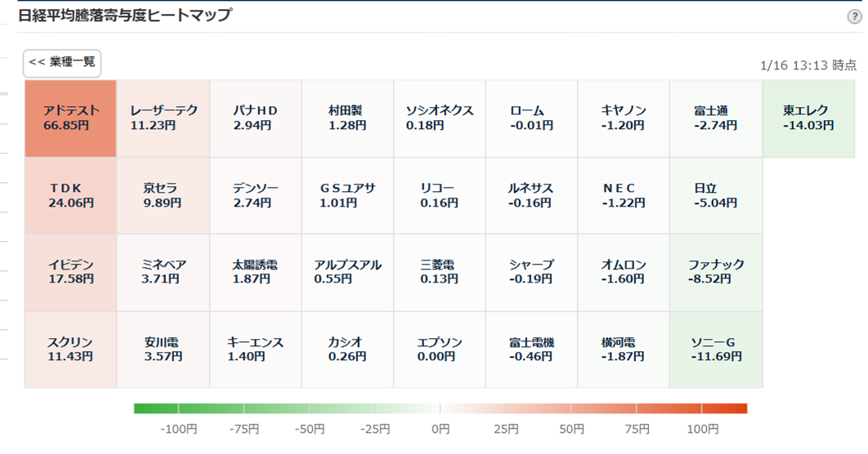Open the キーエンス tile
Screen dimensions: 868x454
point(255,349)
